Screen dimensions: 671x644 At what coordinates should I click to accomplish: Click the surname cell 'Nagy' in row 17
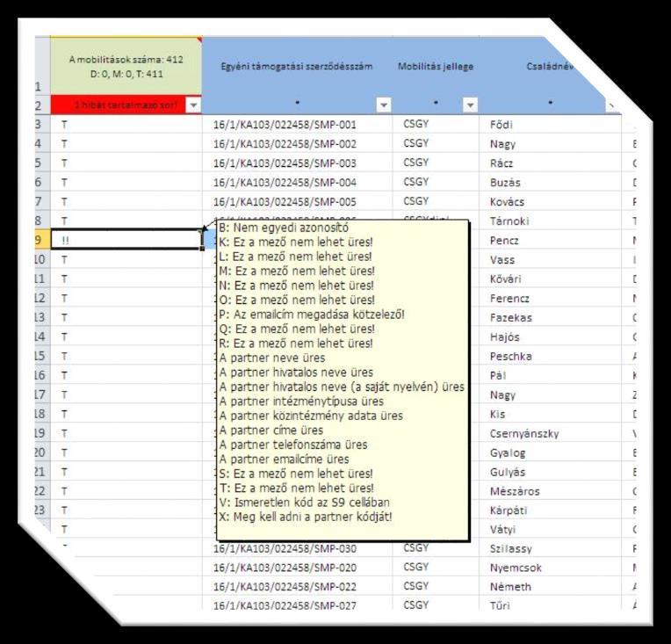coord(550,394)
